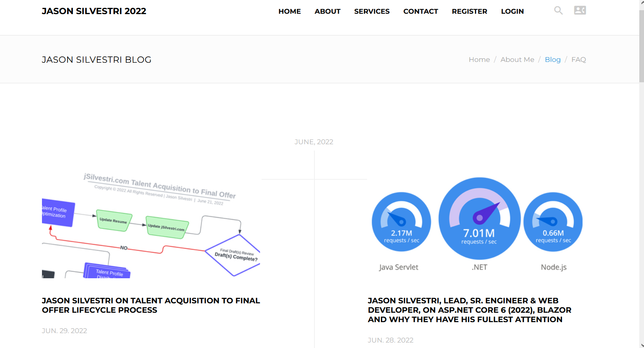Follow the About Me breadcrumb link
This screenshot has height=348, width=644.
point(517,60)
